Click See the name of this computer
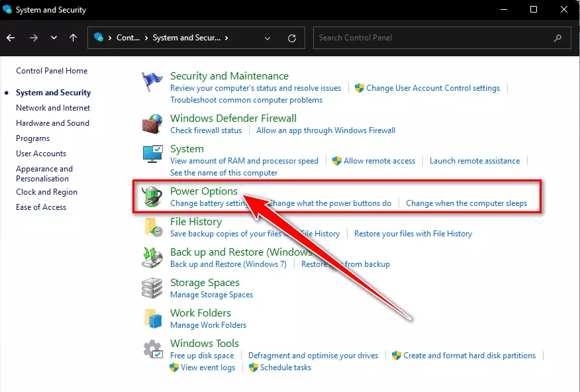The width and height of the screenshot is (580, 392). tap(224, 173)
